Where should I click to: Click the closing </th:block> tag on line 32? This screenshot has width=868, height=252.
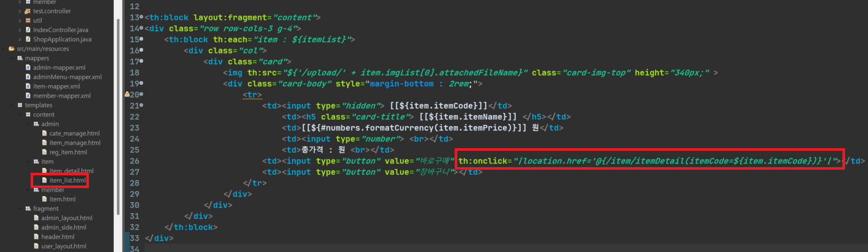tap(191, 227)
